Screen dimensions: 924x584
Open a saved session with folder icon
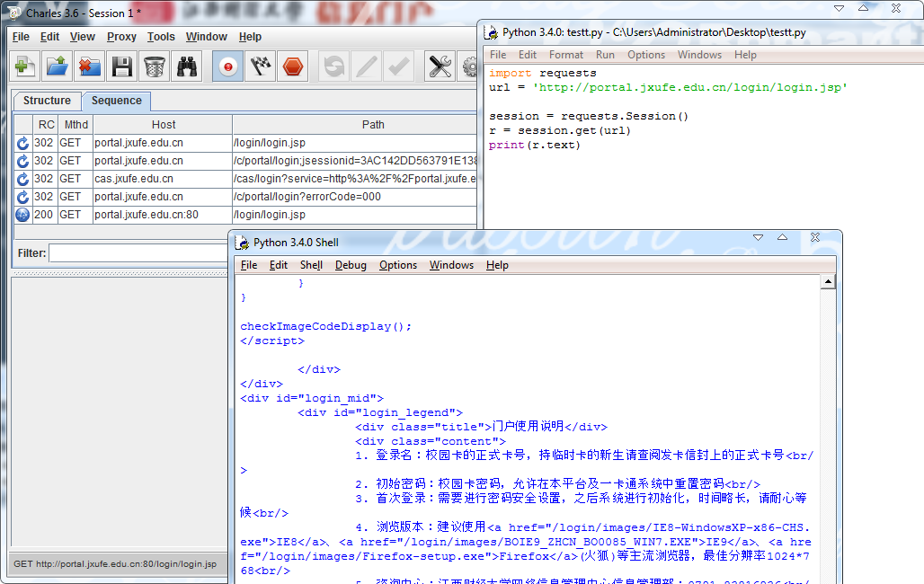click(x=57, y=67)
